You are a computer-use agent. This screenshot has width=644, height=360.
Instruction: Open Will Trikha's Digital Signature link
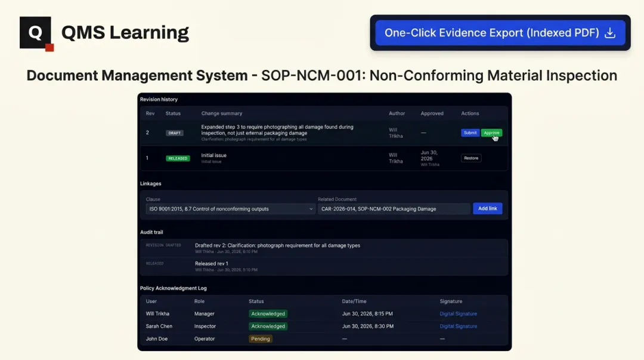pos(459,313)
